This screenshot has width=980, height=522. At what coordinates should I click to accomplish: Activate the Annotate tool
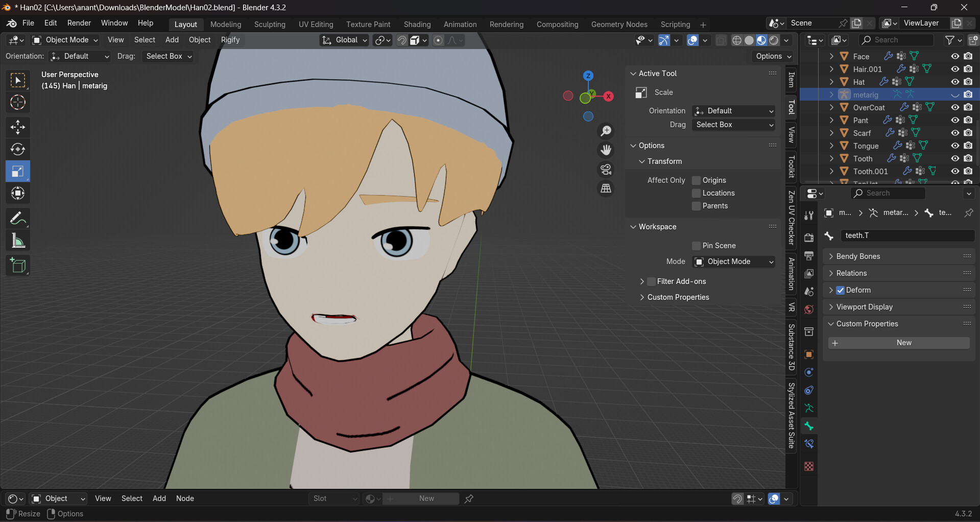tap(18, 218)
